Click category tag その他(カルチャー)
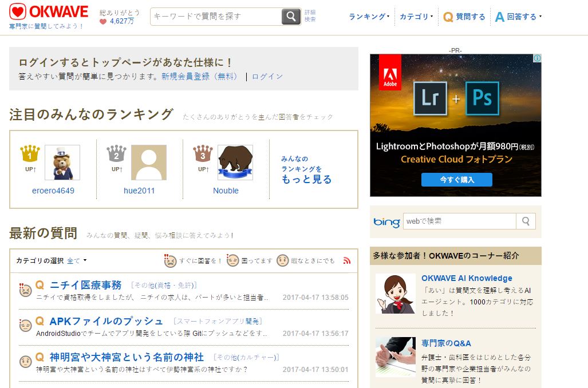The image size is (588, 388). tap(246, 357)
